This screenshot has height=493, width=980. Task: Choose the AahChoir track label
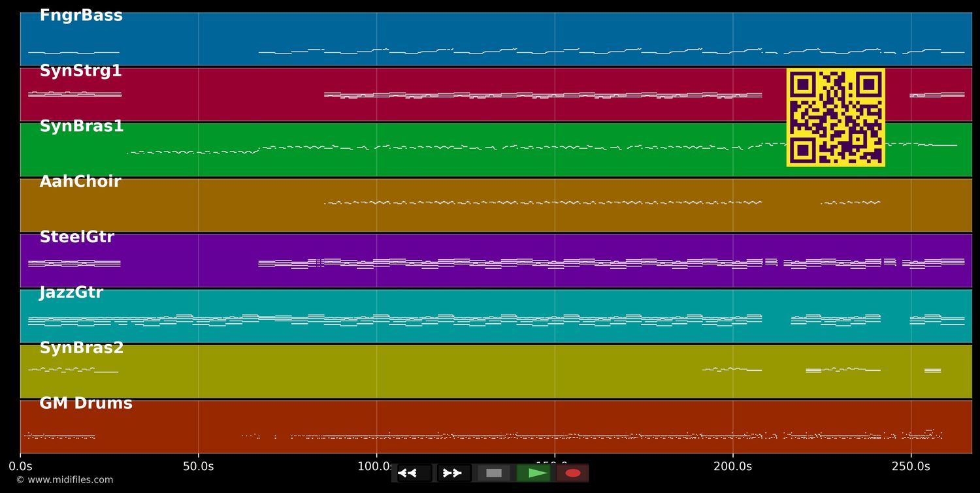click(x=80, y=182)
